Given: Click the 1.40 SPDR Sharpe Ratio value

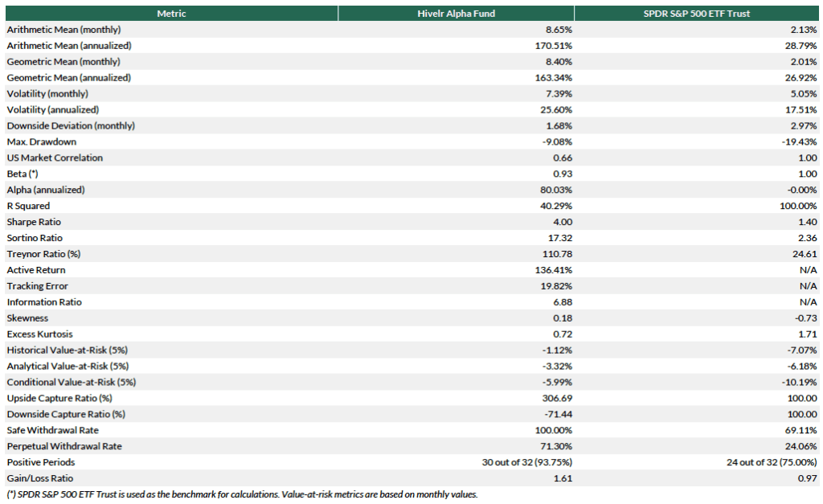Looking at the screenshot, I should tap(807, 222).
